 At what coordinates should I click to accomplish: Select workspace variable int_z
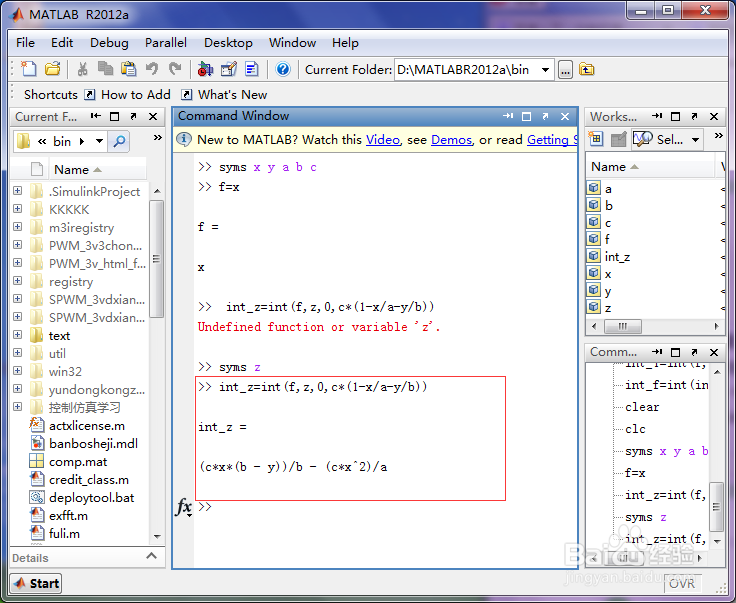click(x=617, y=257)
